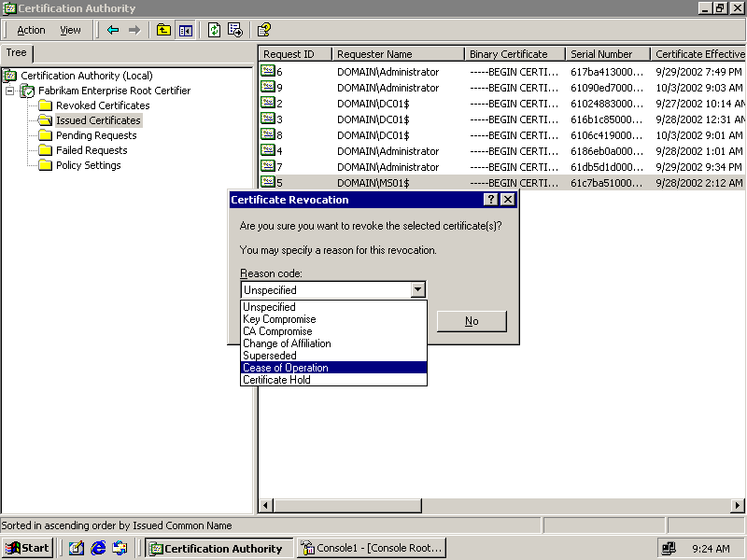The height and width of the screenshot is (560, 747).
Task: Select Certificate Hold reason code
Action: pos(276,380)
